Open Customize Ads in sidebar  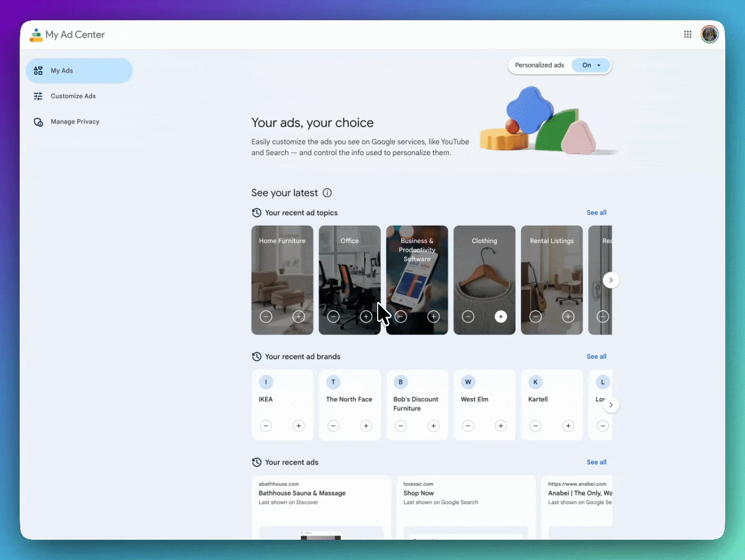[73, 96]
